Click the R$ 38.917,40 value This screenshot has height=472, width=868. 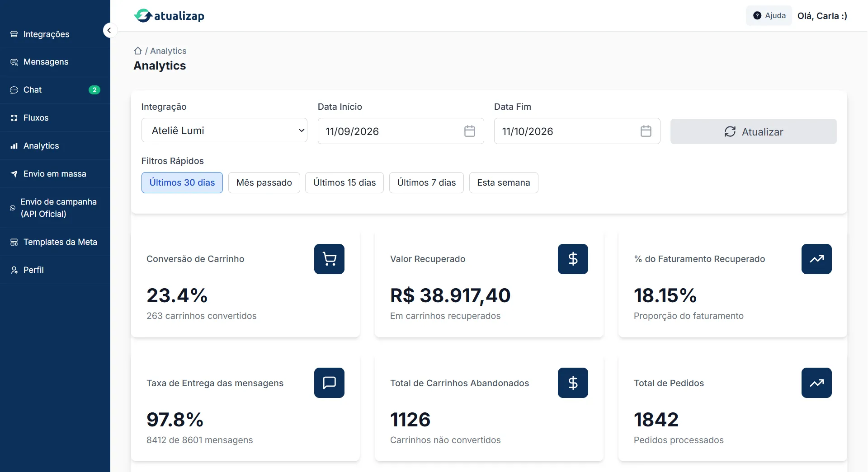click(x=450, y=296)
